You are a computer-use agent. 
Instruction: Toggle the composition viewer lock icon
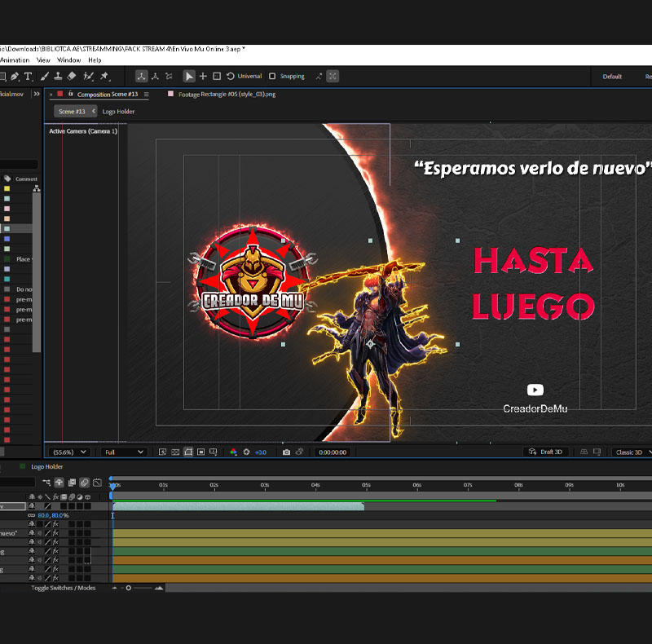(x=71, y=94)
